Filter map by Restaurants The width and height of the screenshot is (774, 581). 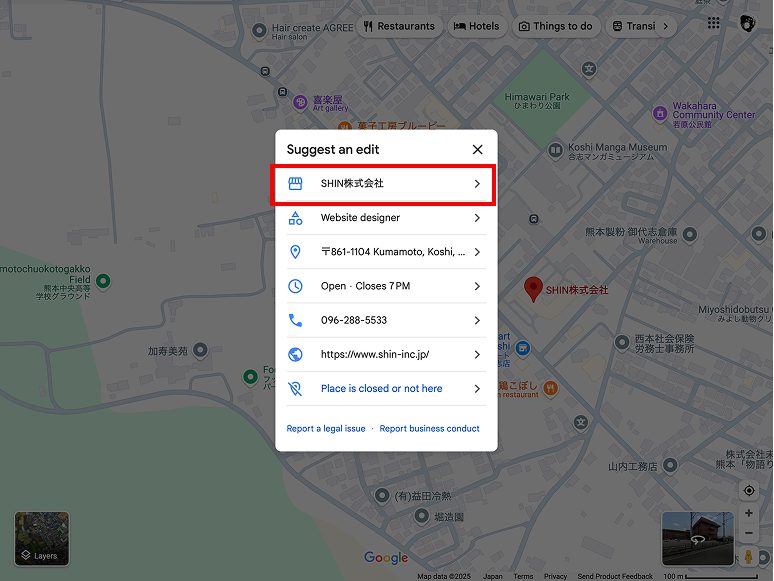399,26
